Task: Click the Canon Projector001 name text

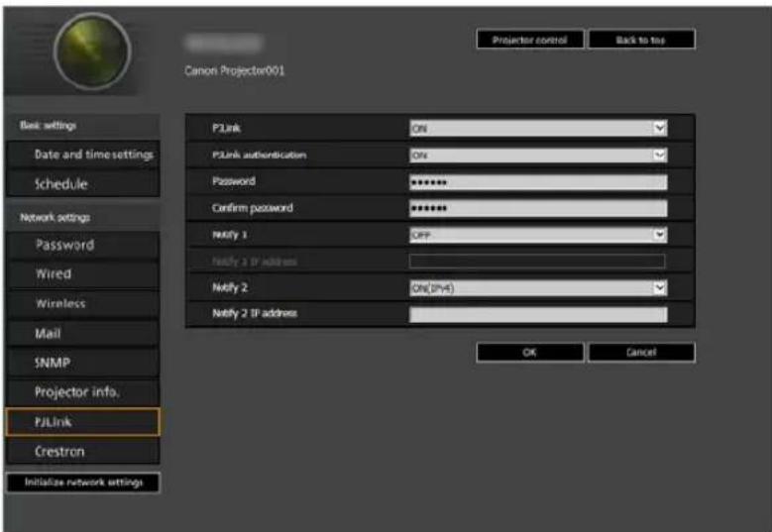Action: tap(234, 71)
